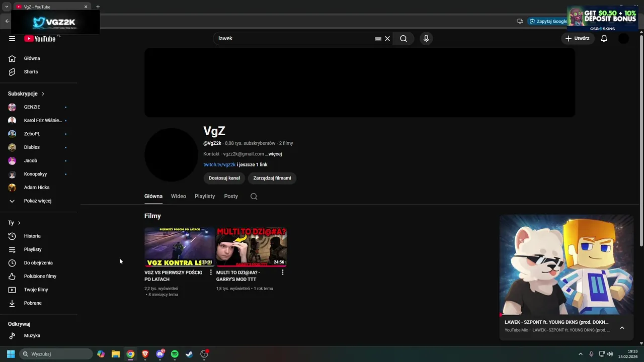Screen dimensions: 644x362
Task: Open VGZ KONTRA LSPD video thumbnail
Action: (x=180, y=247)
